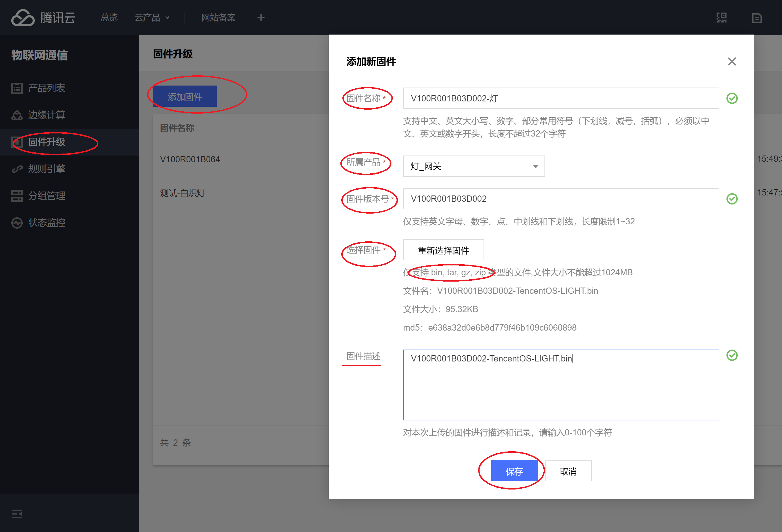Click the 保存 button

514,471
